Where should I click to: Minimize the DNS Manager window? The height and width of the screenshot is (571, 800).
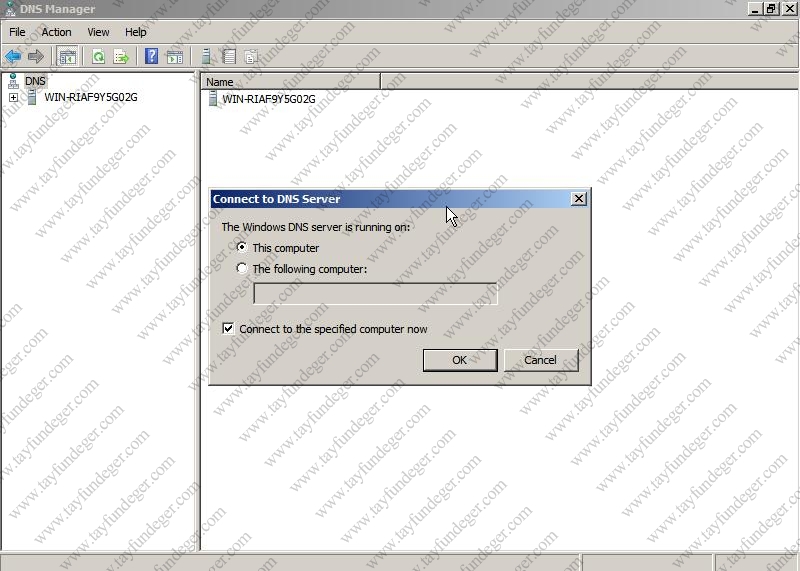click(755, 9)
